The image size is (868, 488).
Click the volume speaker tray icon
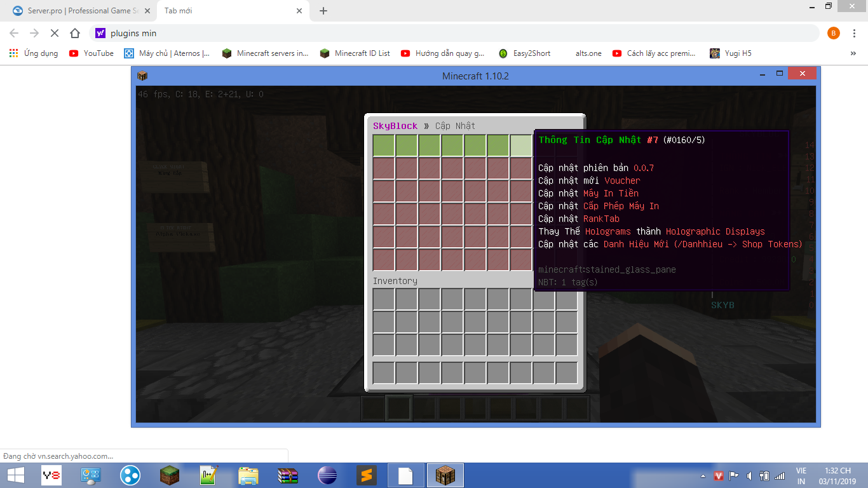pos(749,475)
